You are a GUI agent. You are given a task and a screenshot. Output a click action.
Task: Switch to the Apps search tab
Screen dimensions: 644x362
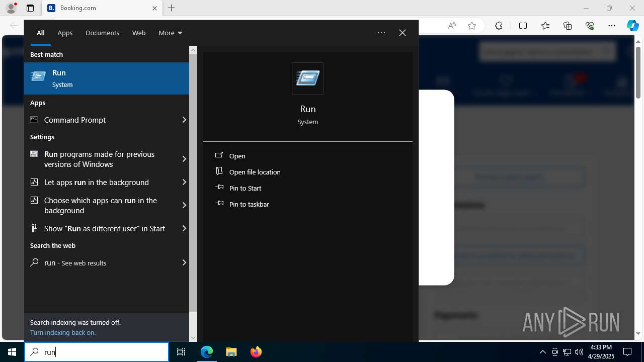(x=65, y=33)
